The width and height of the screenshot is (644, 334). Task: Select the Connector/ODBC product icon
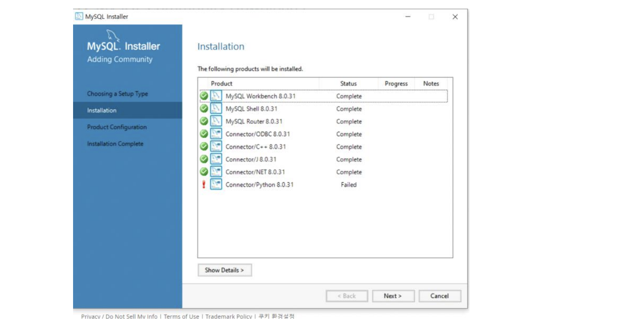coord(216,134)
